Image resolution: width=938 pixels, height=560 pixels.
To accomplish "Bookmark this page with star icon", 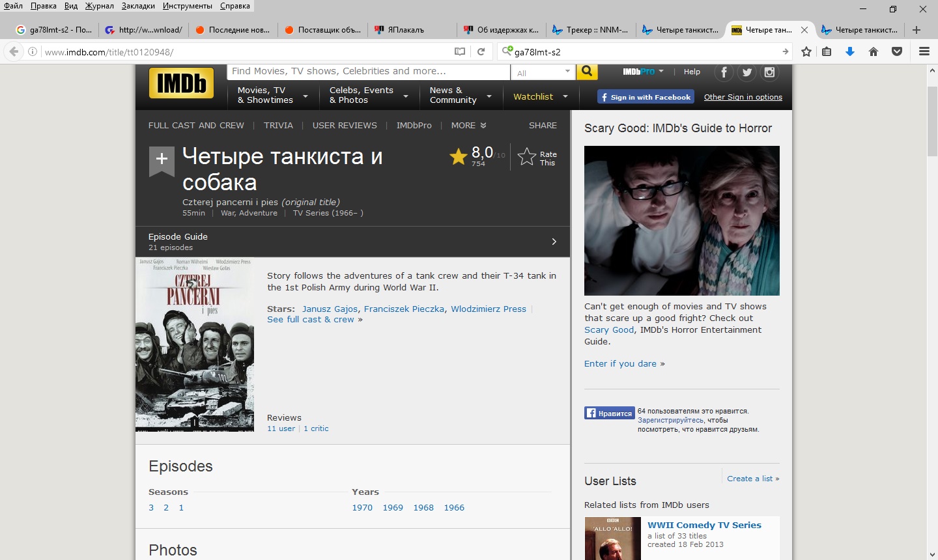I will click(806, 51).
